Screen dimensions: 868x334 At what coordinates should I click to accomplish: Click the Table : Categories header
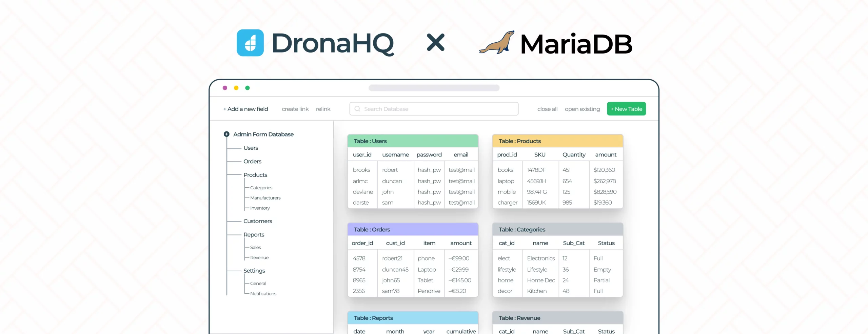click(x=557, y=229)
